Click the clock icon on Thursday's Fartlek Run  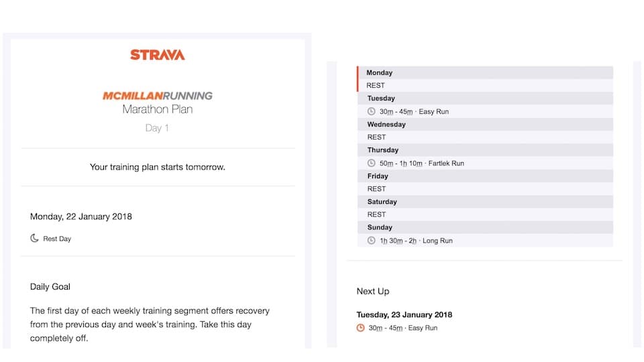(x=371, y=163)
